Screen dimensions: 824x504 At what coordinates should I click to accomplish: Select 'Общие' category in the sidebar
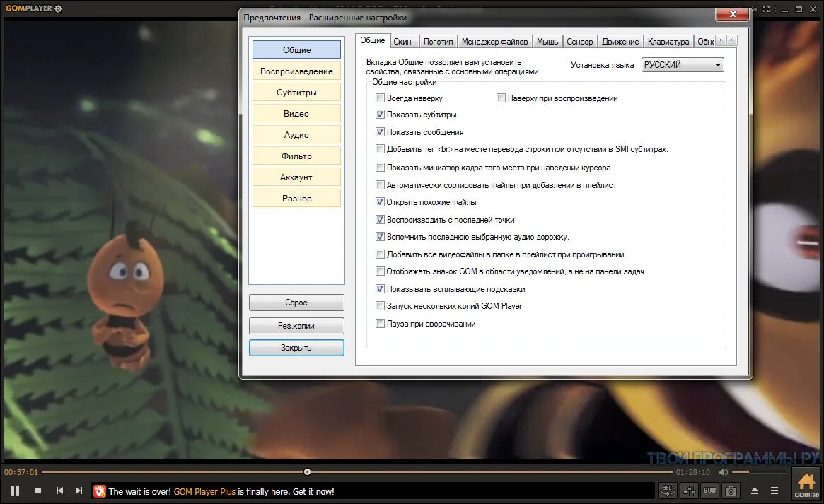click(x=296, y=50)
